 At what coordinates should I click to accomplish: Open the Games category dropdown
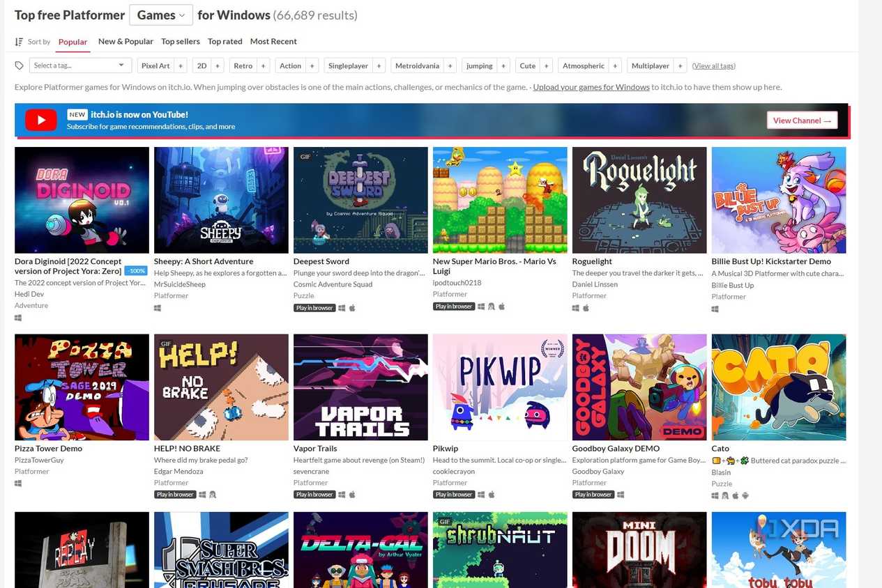point(160,15)
